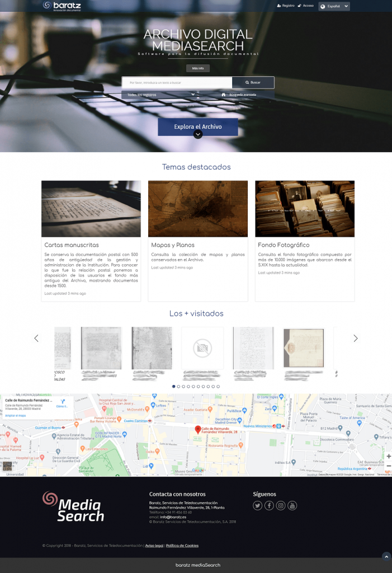Click the baratz logo in header
The height and width of the screenshot is (573, 392).
(x=62, y=6)
